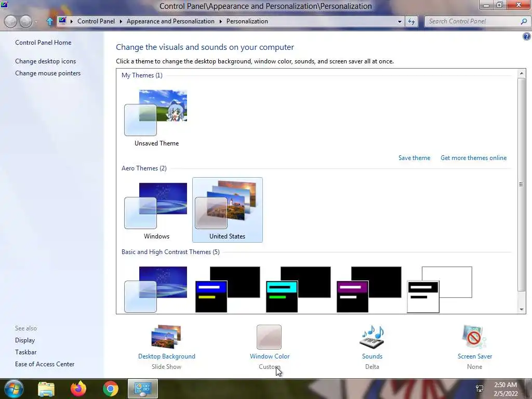Click Control Panel in the breadcrumb
Screen dimensions: 532x399
pyautogui.click(x=96, y=21)
